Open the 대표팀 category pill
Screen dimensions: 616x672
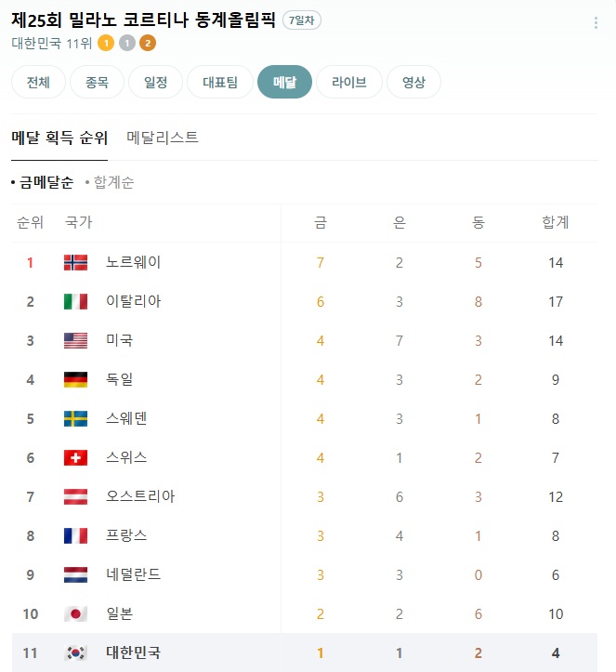click(220, 82)
